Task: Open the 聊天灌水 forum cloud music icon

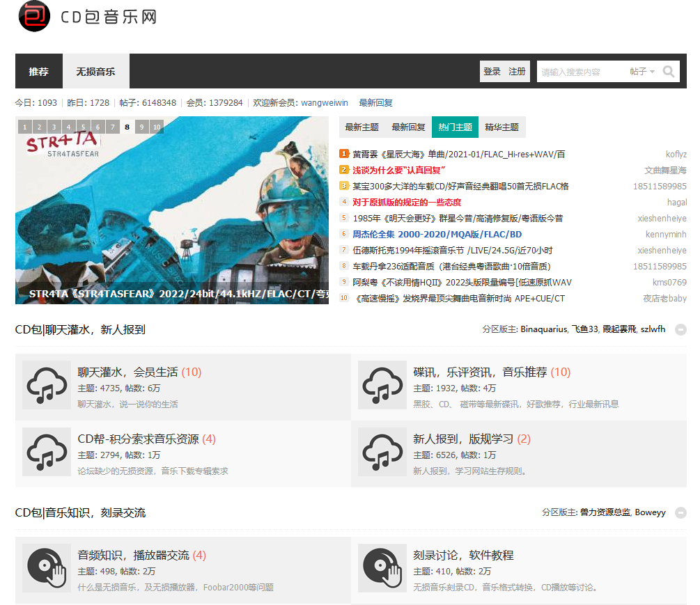Action: pyautogui.click(x=46, y=384)
